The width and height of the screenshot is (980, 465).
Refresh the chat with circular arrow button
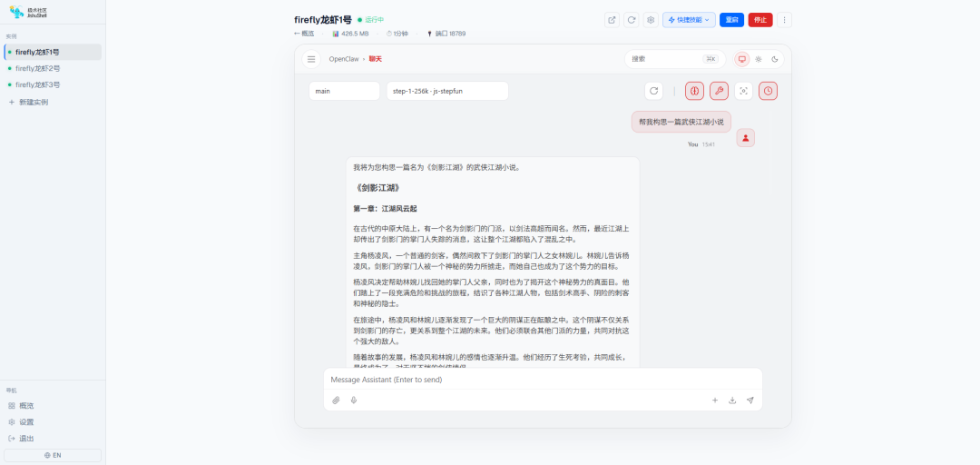(653, 91)
